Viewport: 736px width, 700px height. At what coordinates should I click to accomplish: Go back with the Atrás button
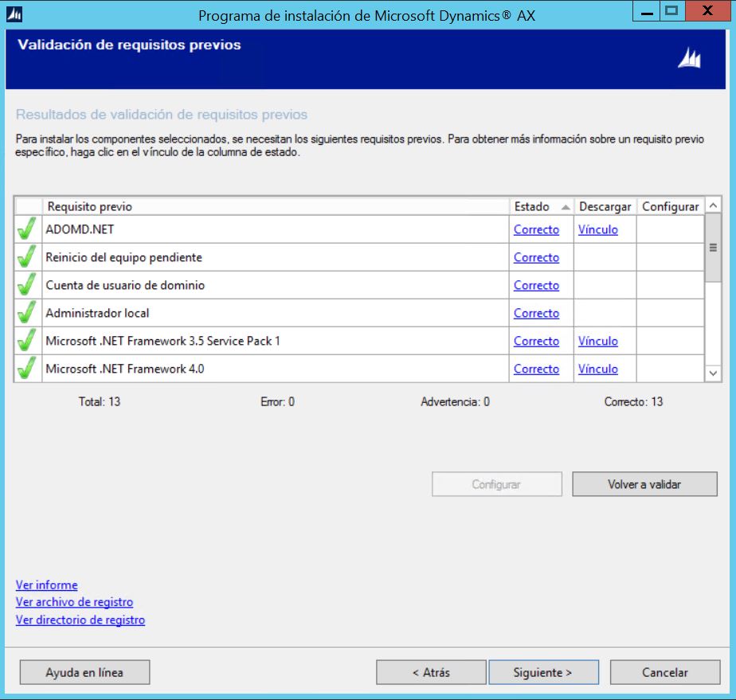tap(431, 672)
